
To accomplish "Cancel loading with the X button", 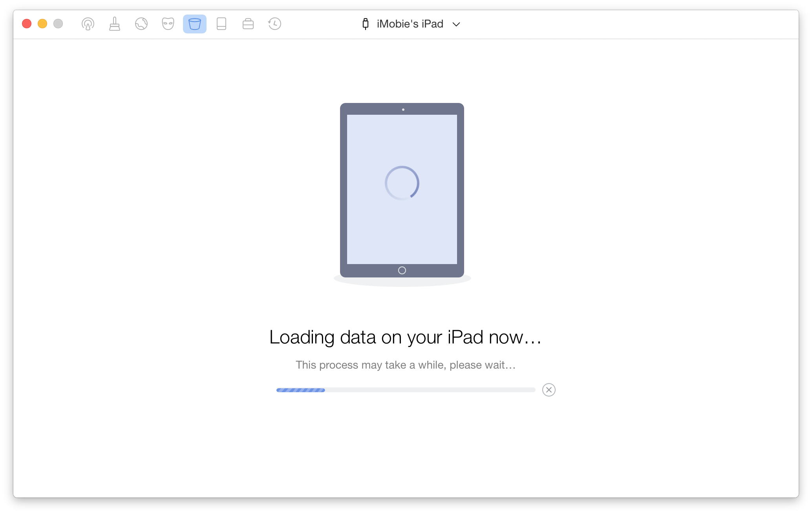I will [x=549, y=390].
